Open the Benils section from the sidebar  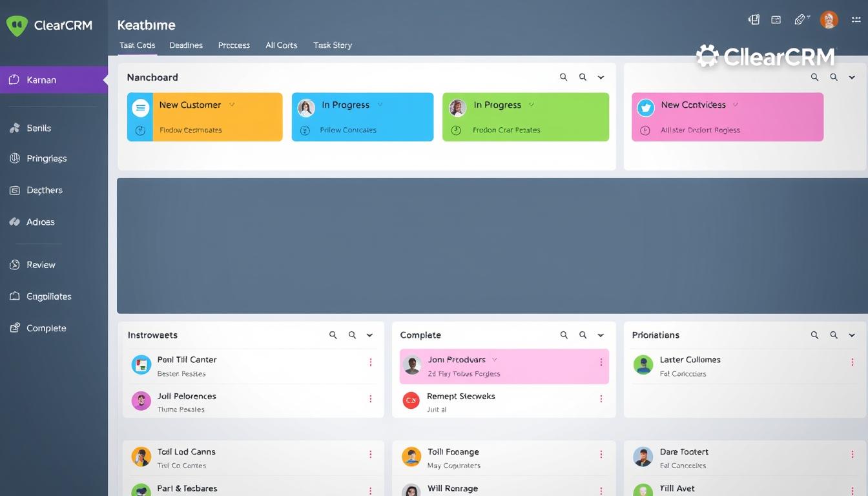(x=14, y=128)
